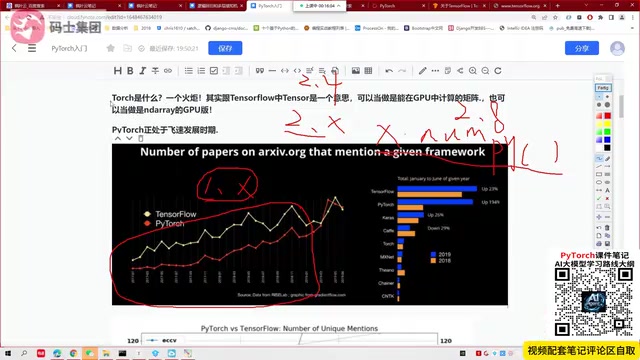Pick solid blue color swatch

tap(607, 140)
